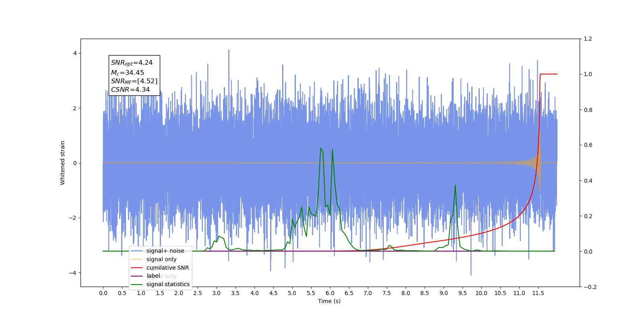Click the 0.4 tick on the right axis
Image resolution: width=644 pixels, height=322 pixels.
pos(588,181)
